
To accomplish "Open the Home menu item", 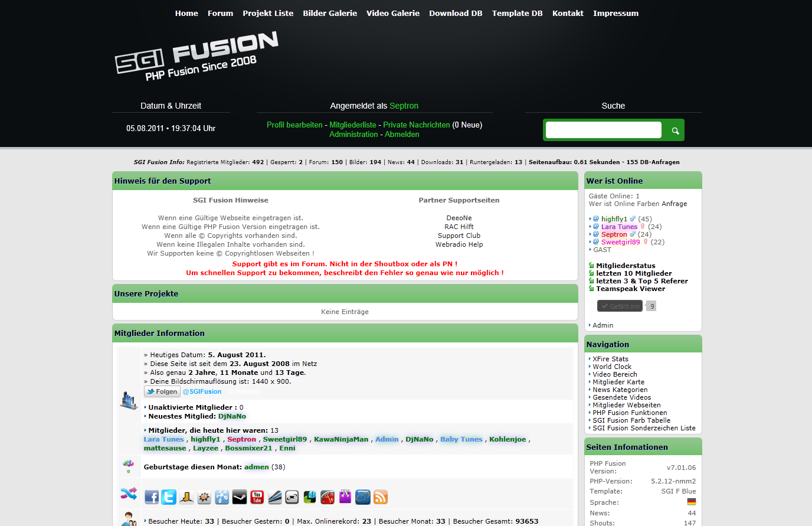I will pyautogui.click(x=186, y=13).
